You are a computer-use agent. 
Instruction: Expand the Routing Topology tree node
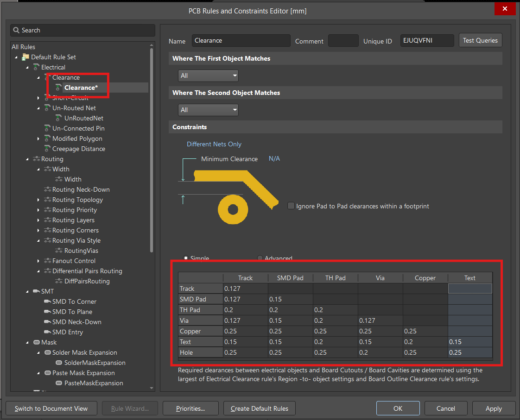coord(38,200)
